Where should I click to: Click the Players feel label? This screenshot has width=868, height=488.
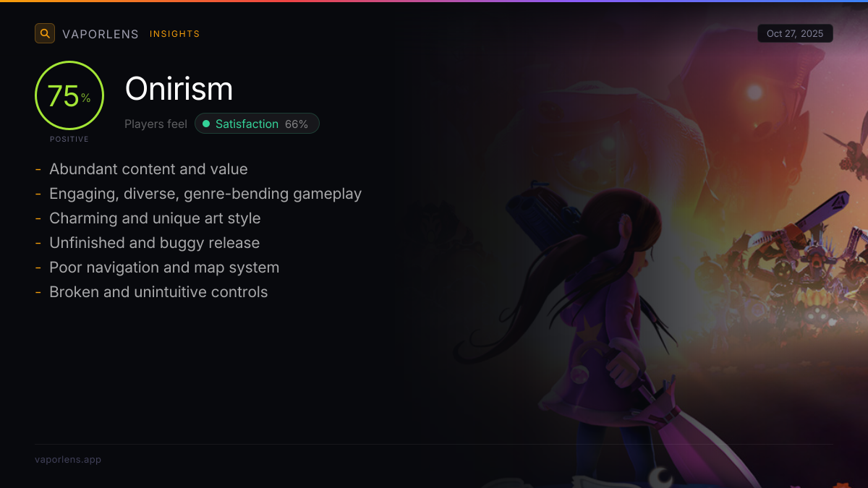(x=156, y=124)
